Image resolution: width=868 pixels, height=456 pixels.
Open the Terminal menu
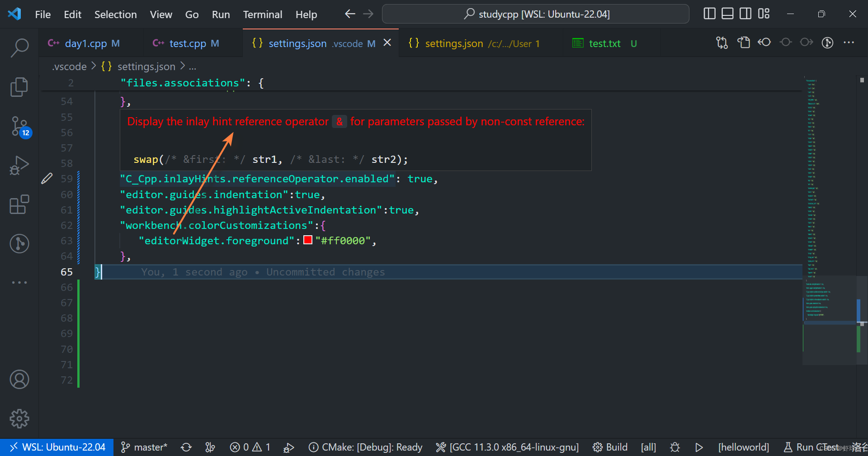click(263, 14)
